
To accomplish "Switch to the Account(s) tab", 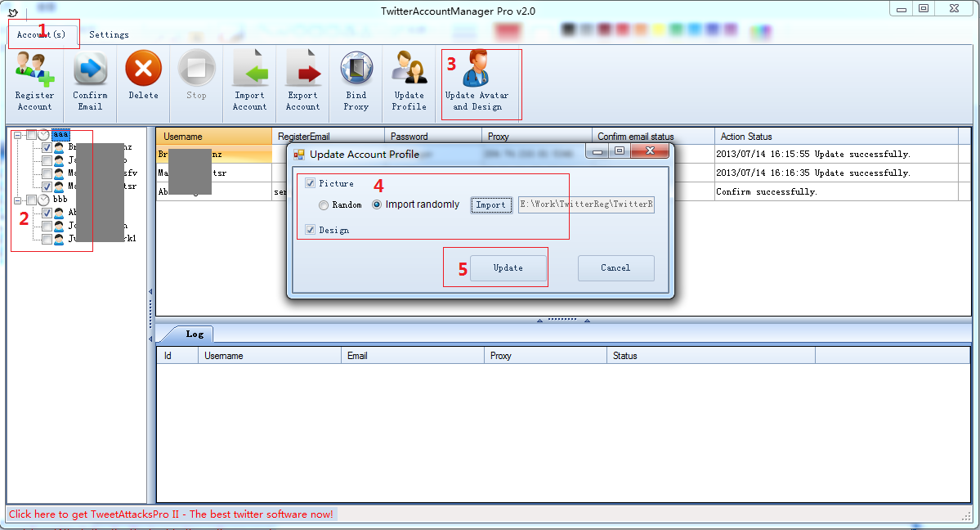I will point(41,34).
